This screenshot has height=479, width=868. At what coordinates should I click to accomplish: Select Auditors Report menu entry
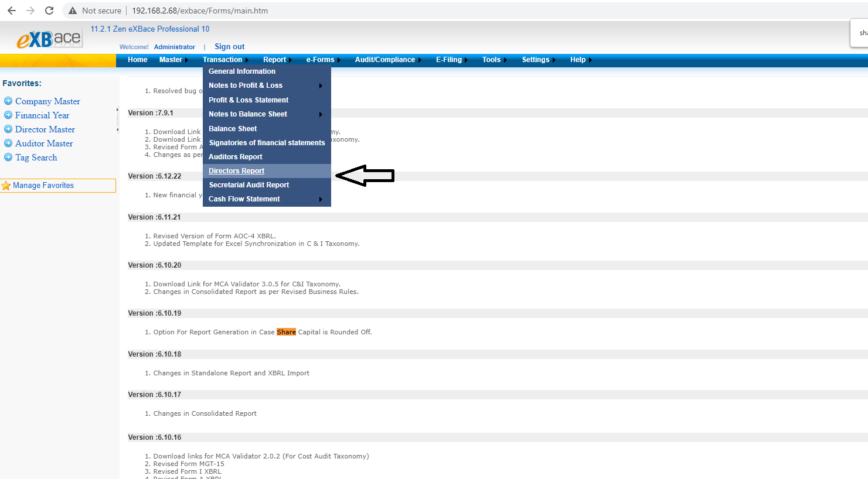267,157
